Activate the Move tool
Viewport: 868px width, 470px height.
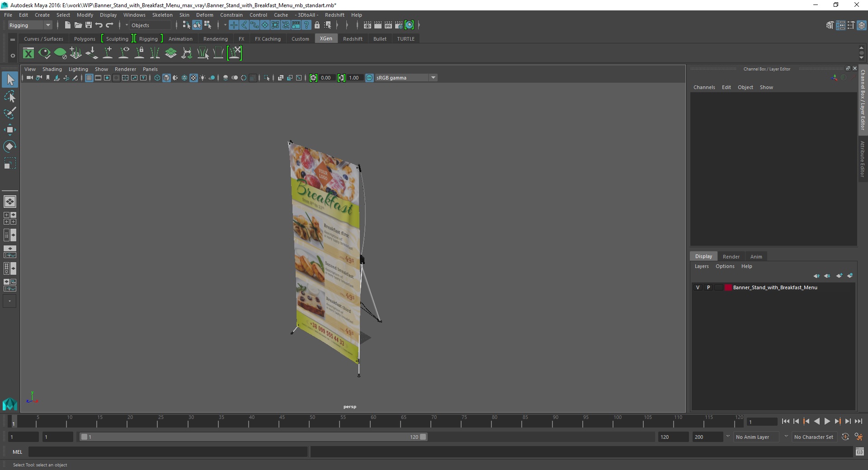10,130
